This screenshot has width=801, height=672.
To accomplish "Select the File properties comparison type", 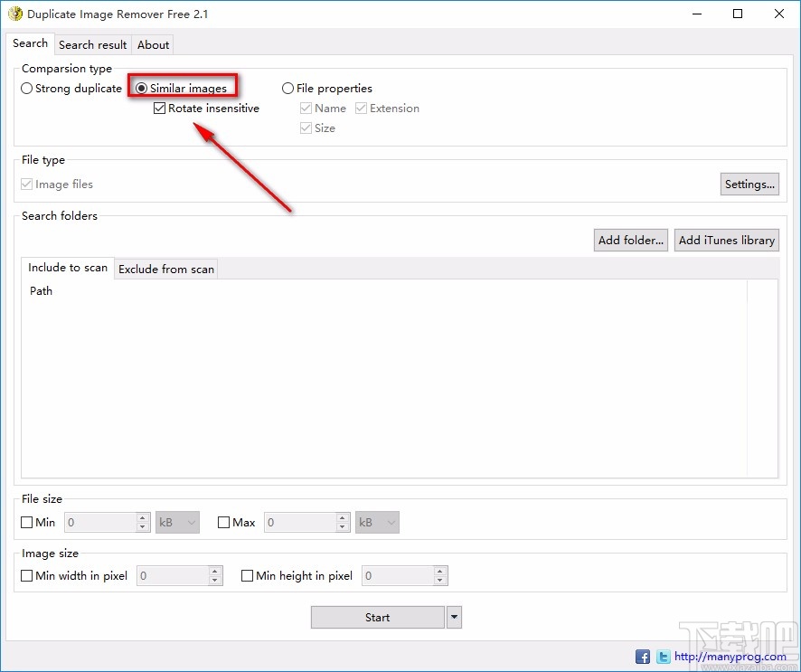I will point(287,88).
